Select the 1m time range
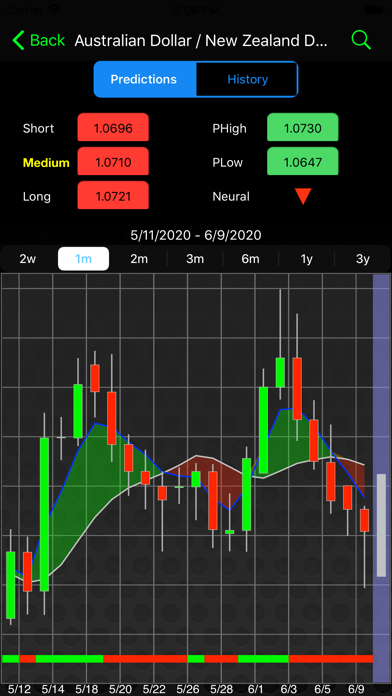The image size is (392, 696). (x=83, y=259)
